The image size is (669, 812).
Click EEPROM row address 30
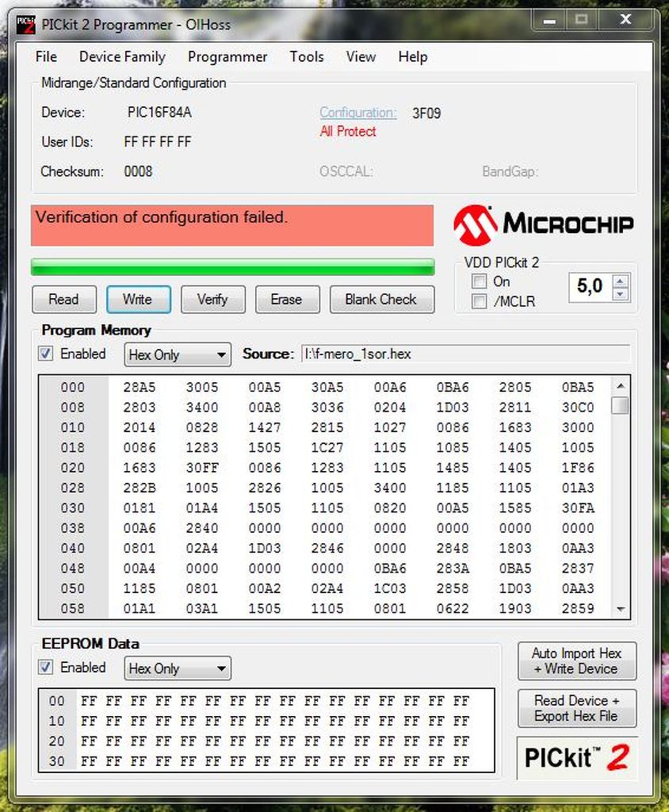click(x=57, y=762)
